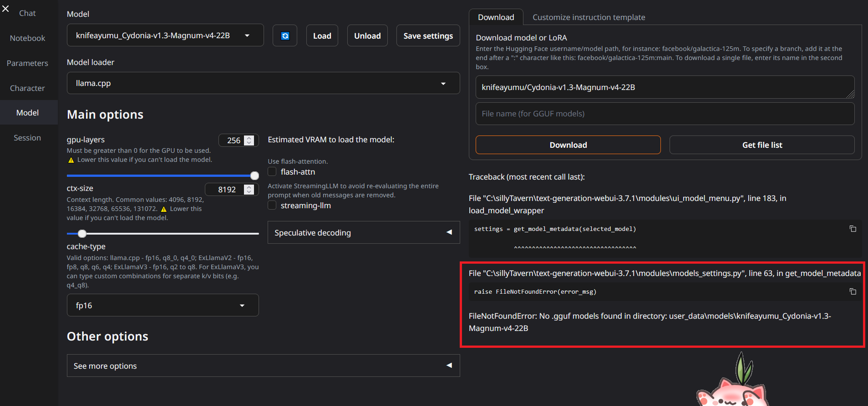Enable the streaming-llm checkbox
The image size is (868, 406).
[x=272, y=206]
